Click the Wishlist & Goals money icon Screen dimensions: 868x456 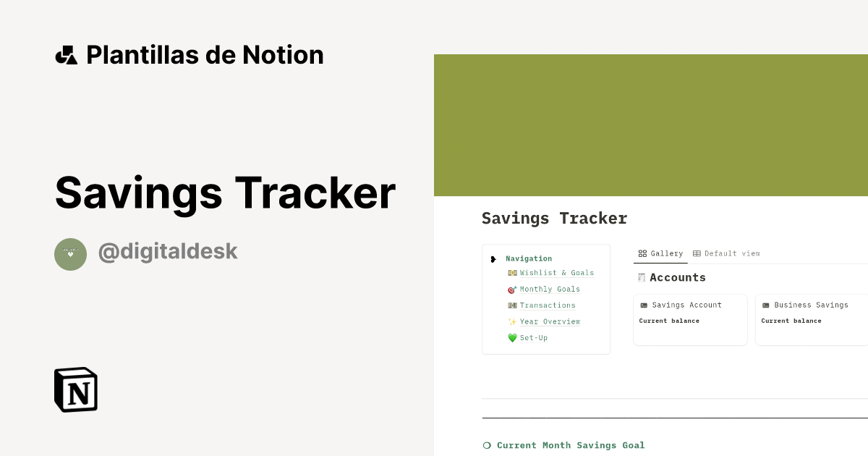(x=513, y=273)
